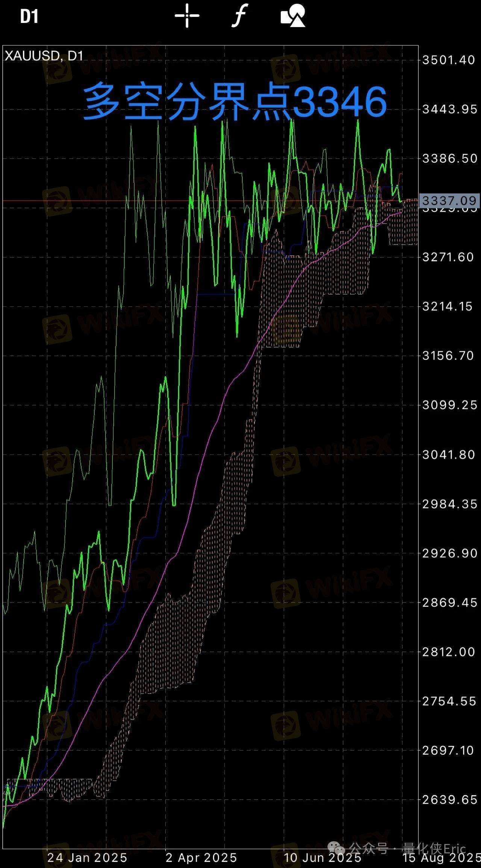Click the 2754.55 price scale label

click(449, 701)
